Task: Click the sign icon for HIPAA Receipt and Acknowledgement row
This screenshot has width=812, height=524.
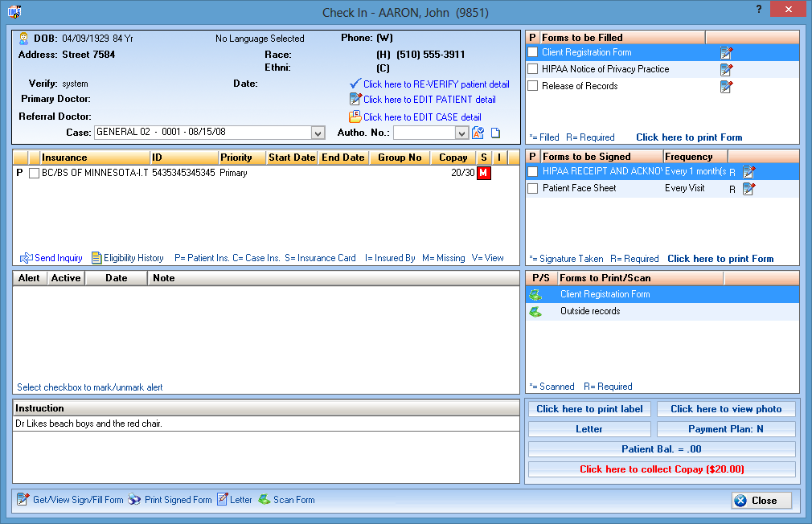Action: 748,172
